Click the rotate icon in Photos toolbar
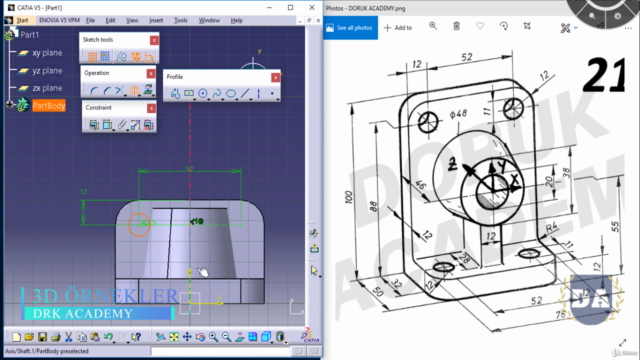 [504, 26]
